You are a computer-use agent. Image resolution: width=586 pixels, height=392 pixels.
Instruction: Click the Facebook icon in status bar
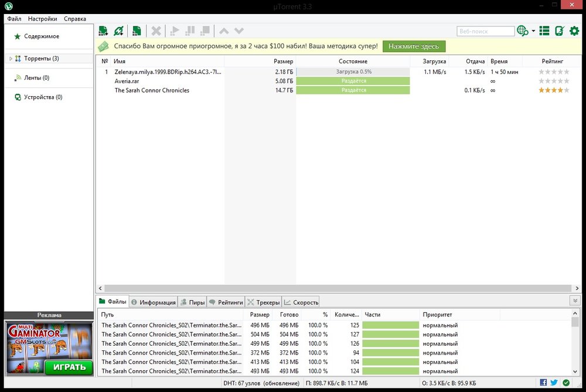(x=543, y=383)
